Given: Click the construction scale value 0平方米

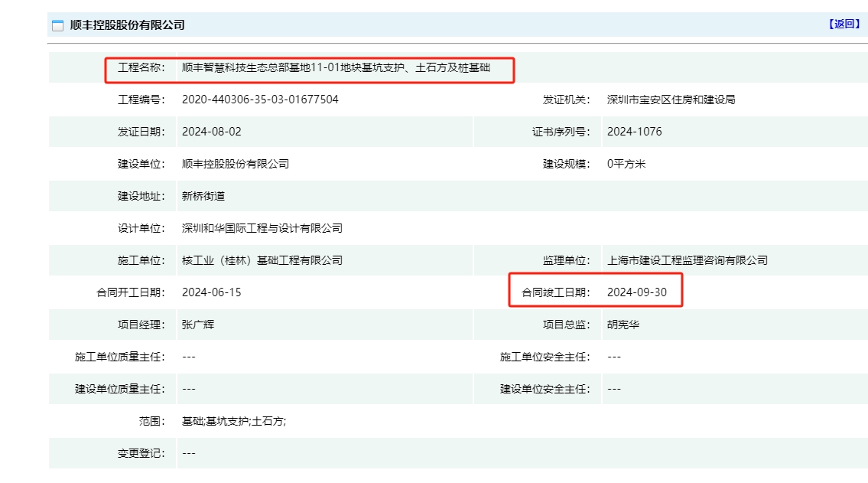Looking at the screenshot, I should pyautogui.click(x=626, y=164).
